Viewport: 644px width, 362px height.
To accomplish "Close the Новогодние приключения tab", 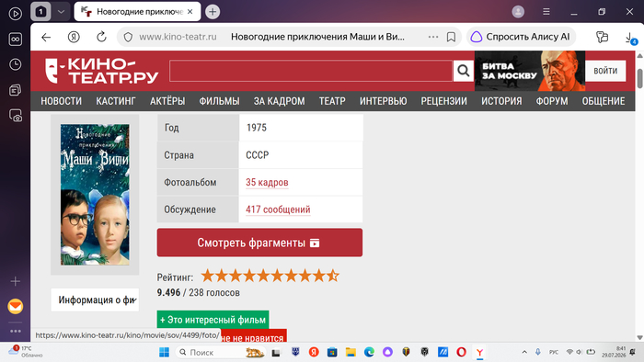I will click(x=190, y=11).
